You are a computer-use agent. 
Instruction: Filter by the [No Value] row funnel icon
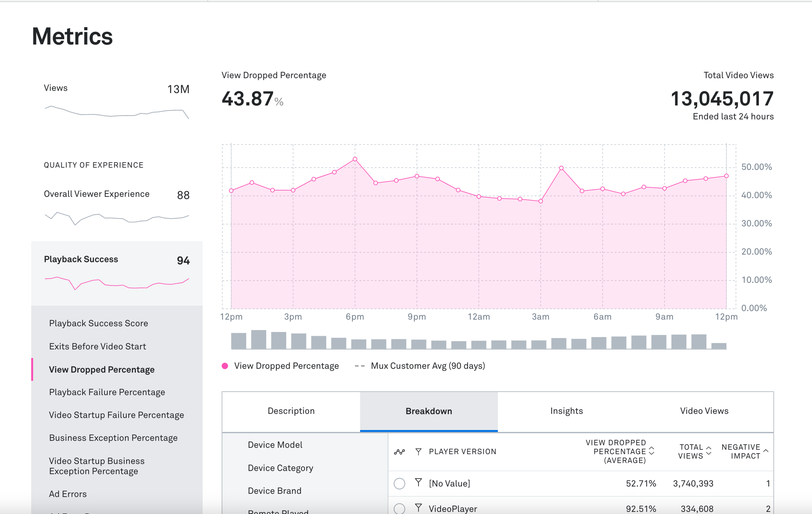[x=418, y=483]
